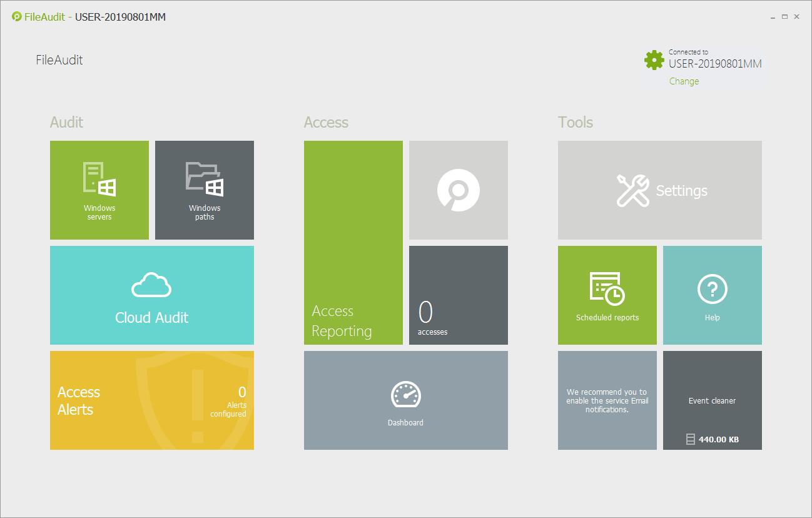Click the connected server name USER-20190801MM
This screenshot has height=518, width=812.
point(715,63)
